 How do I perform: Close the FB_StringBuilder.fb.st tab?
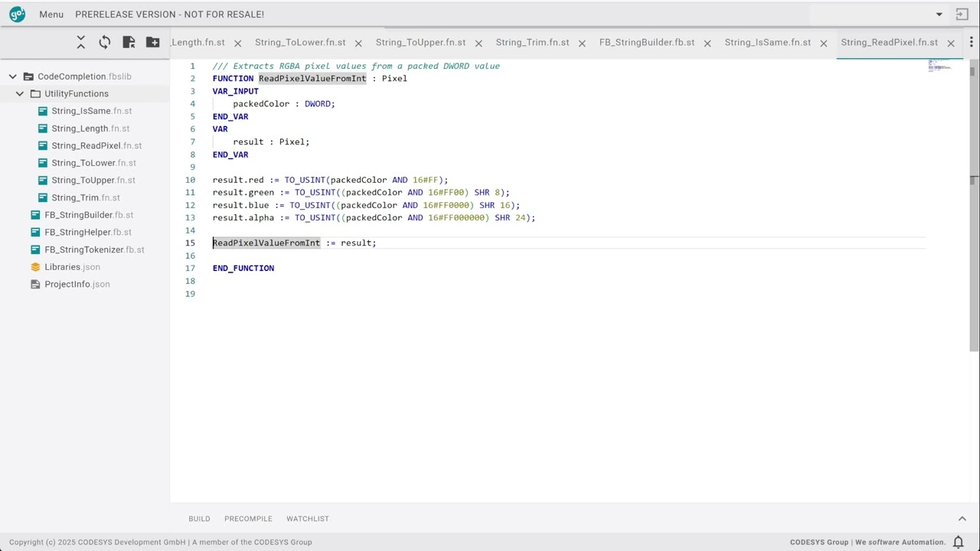click(x=707, y=44)
